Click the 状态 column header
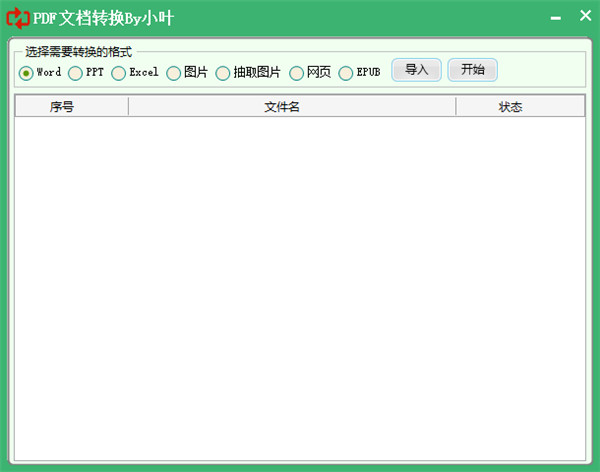Screen dimensions: 600x472 (x=520, y=106)
